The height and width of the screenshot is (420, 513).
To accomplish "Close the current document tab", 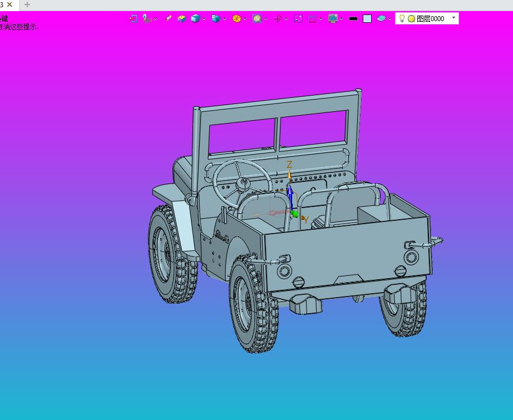I will pos(9,4).
